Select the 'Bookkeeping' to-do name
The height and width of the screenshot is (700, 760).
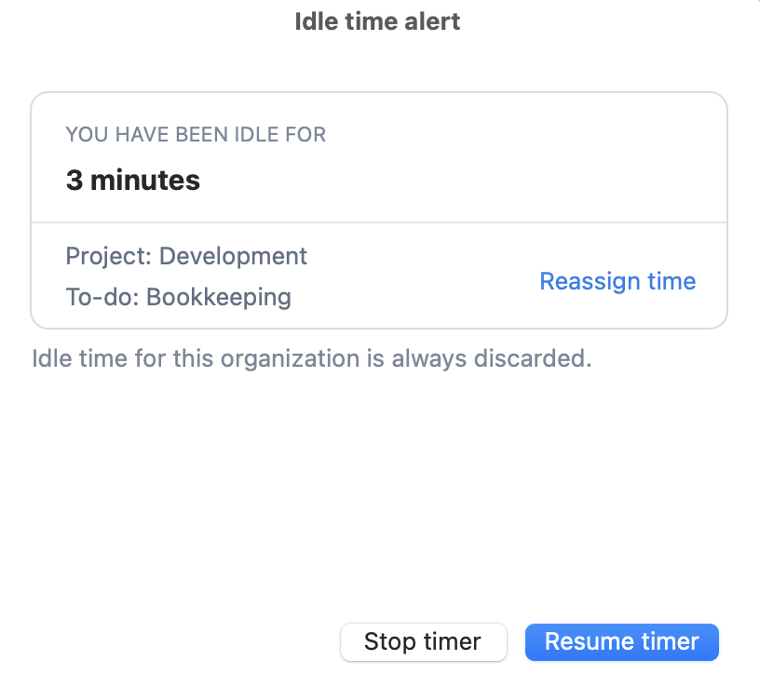tap(219, 298)
